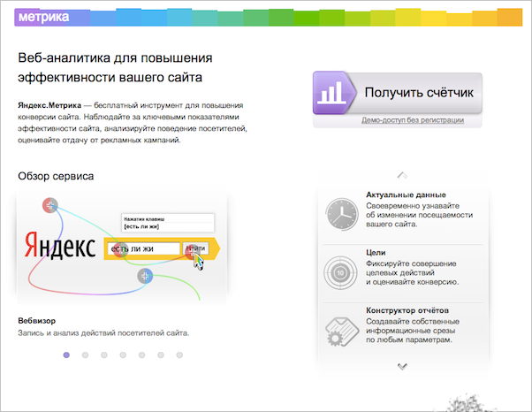Click Фиксируйте совершение целевых действий text
The image size is (532, 412).
point(412,272)
